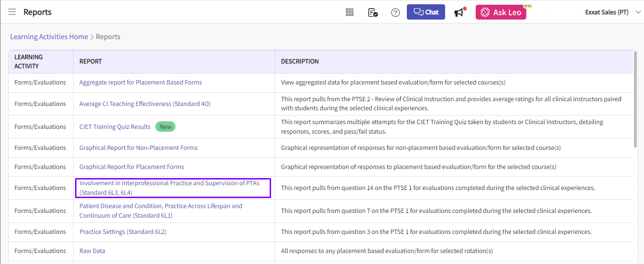Open the Raw Data report
Image resolution: width=644 pixels, height=264 pixels.
[x=92, y=251]
